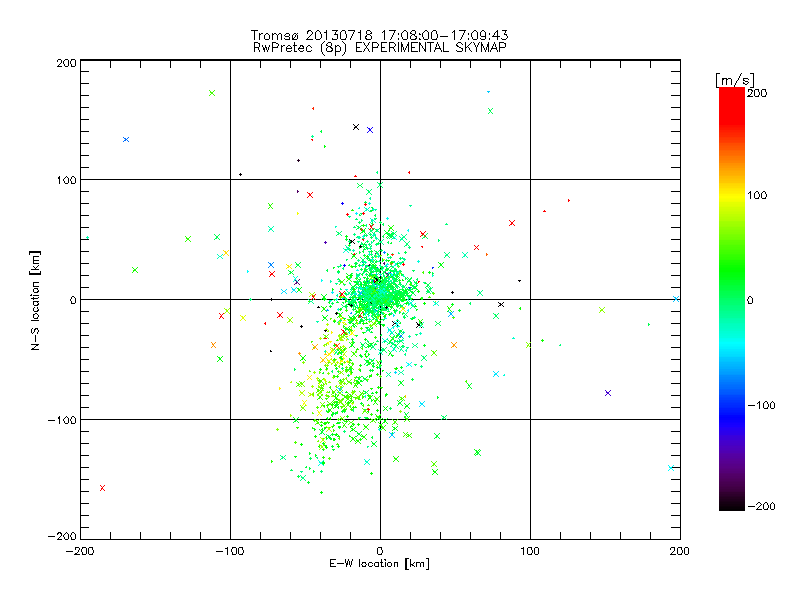Viewport: 800px width, 600px height.
Task: Click the x-axis tick label '100'
Action: (x=530, y=551)
